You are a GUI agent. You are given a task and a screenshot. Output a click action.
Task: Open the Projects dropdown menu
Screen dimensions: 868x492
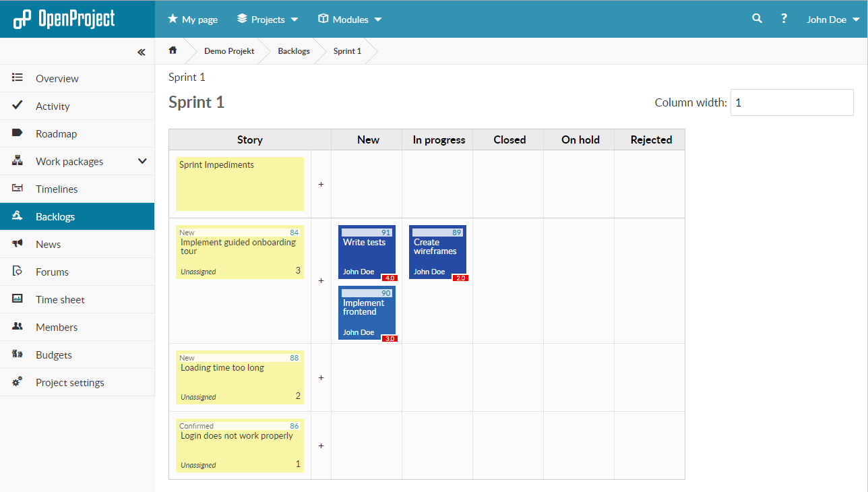tap(268, 20)
